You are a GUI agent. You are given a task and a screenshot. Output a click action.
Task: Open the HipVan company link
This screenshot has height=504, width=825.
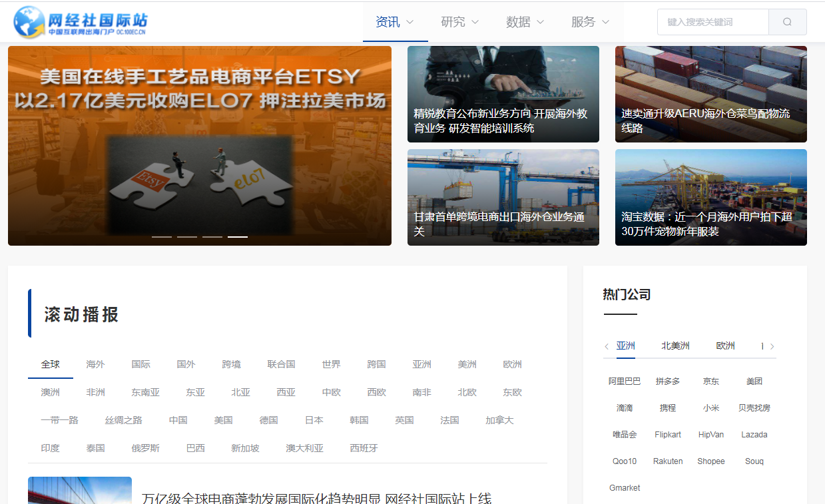(x=711, y=435)
